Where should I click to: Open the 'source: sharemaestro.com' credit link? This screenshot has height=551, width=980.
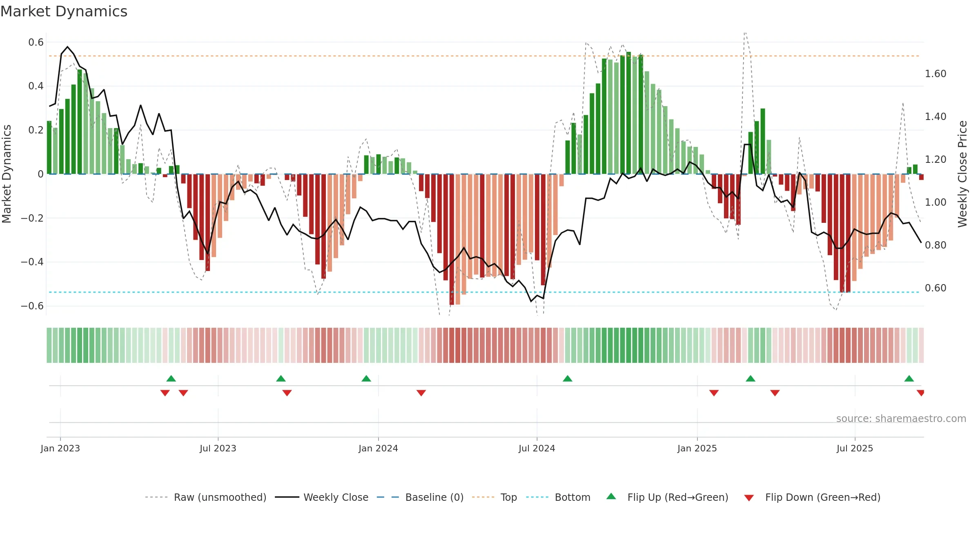pos(901,418)
